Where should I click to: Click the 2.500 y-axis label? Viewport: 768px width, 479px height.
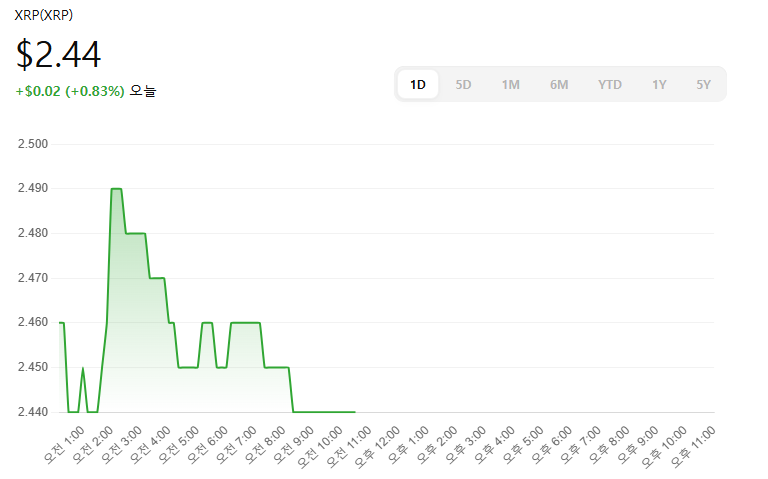33,144
